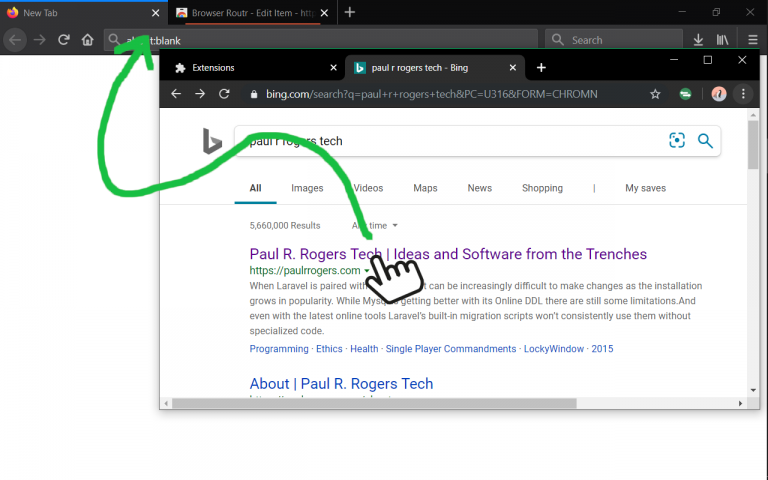The width and height of the screenshot is (768, 480).
Task: Click the green Browser Routr extension icon
Action: pyautogui.click(x=685, y=94)
